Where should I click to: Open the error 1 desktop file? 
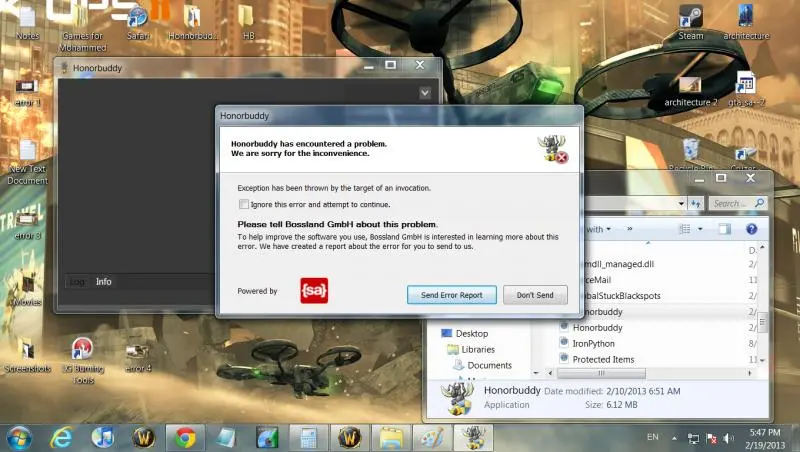coord(28,92)
